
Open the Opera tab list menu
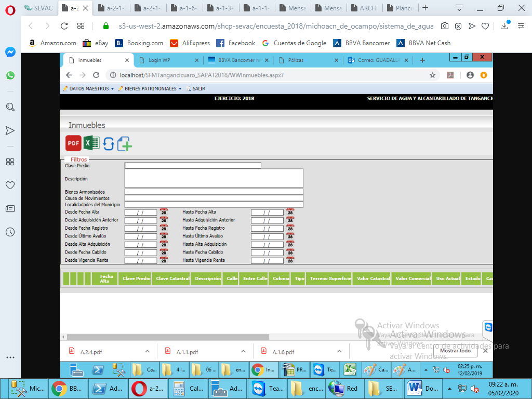[x=459, y=8]
